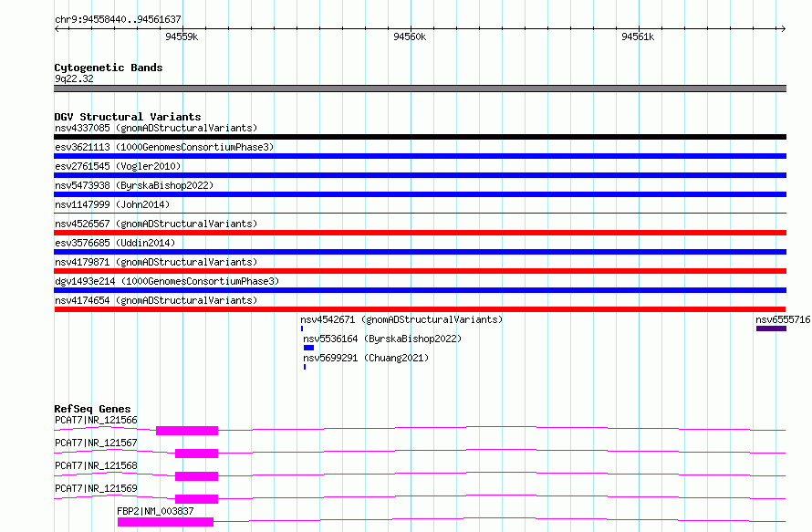Click the nsv4337085 (gnomADStructuralVariants) label
The image size is (812, 532).
point(156,128)
